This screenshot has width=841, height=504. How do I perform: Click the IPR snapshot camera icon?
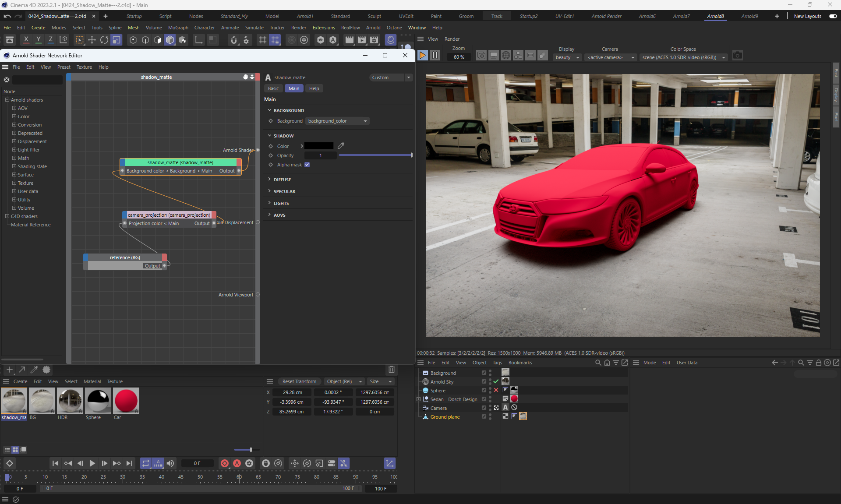click(x=738, y=56)
